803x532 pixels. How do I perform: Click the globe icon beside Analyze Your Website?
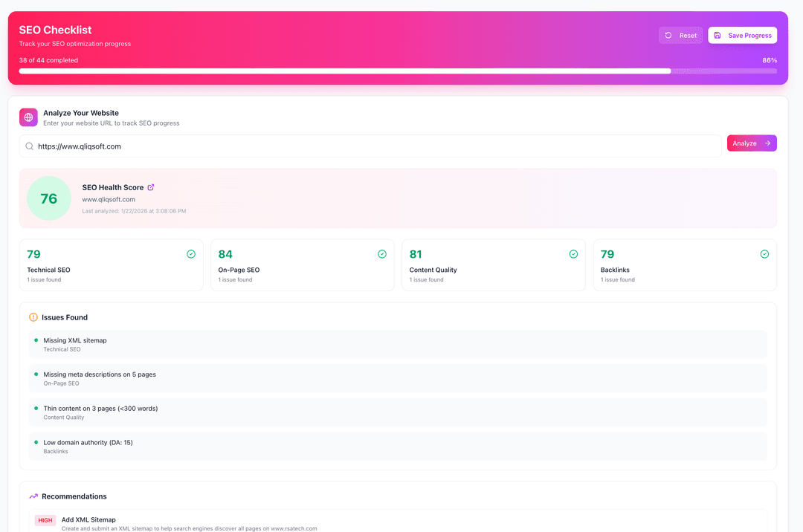28,117
